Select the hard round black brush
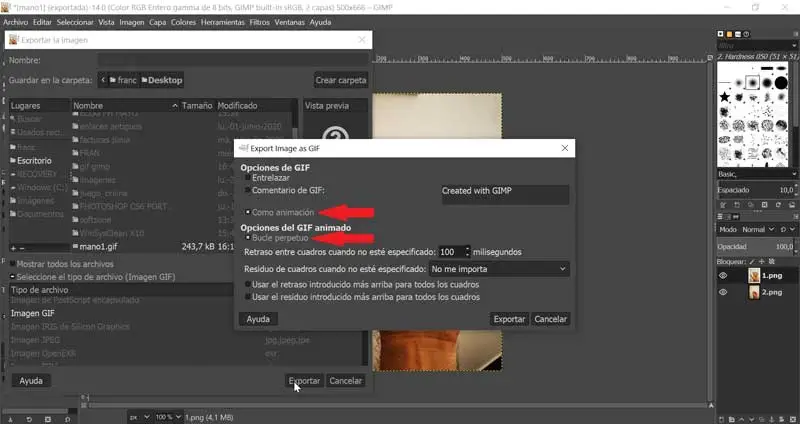 781,83
